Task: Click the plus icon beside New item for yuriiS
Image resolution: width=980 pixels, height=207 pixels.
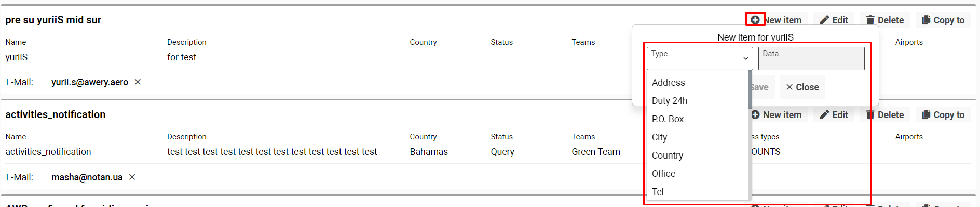Action: tap(755, 20)
